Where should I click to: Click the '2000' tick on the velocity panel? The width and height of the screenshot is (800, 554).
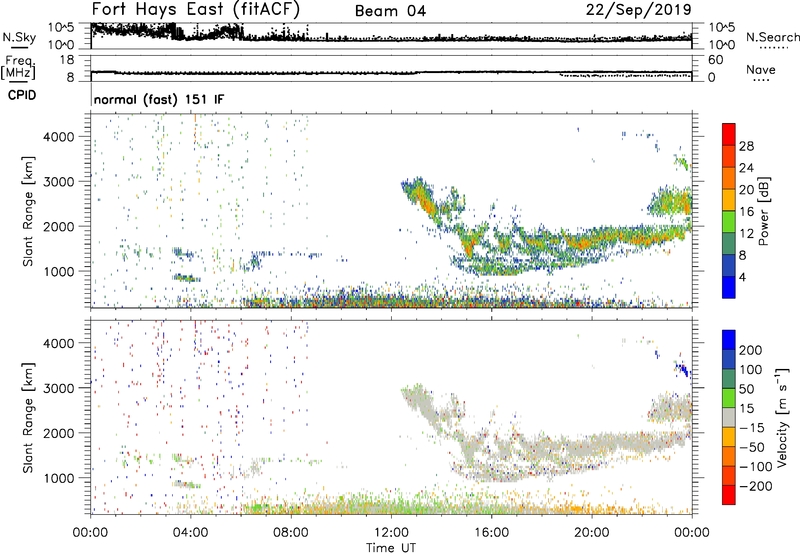click(x=58, y=433)
